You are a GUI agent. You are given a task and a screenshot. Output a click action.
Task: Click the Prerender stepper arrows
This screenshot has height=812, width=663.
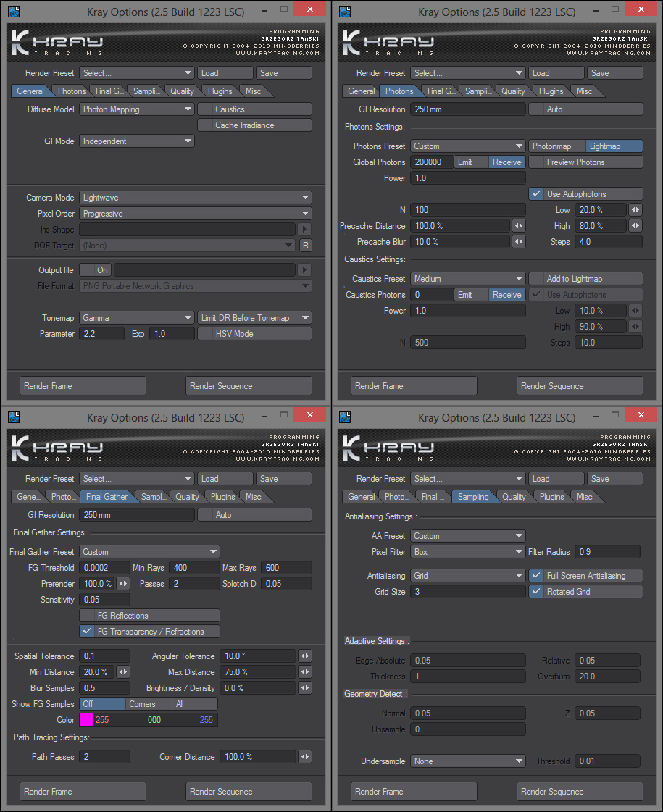pos(123,584)
